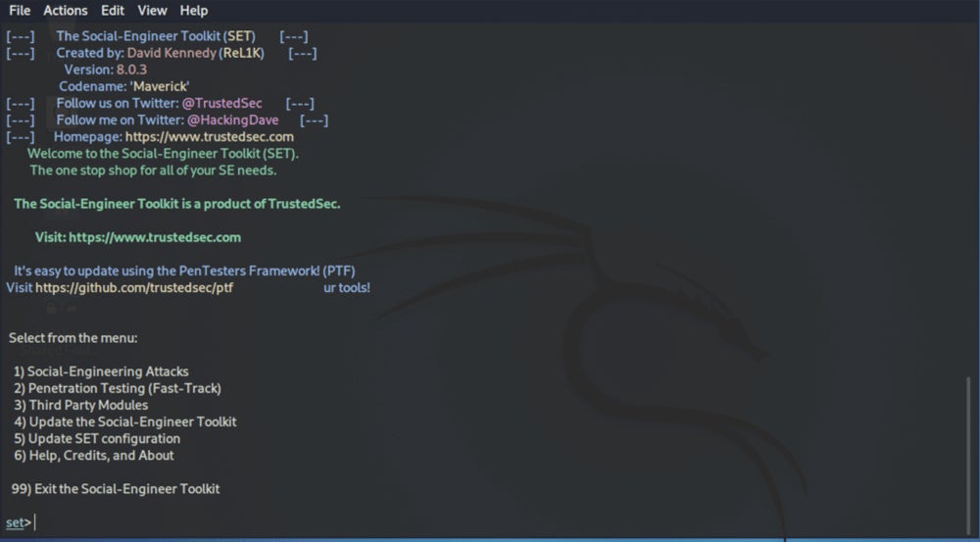Click option 6 Help, Credits, and About
Screen dimensions: 980x542
[94, 456]
